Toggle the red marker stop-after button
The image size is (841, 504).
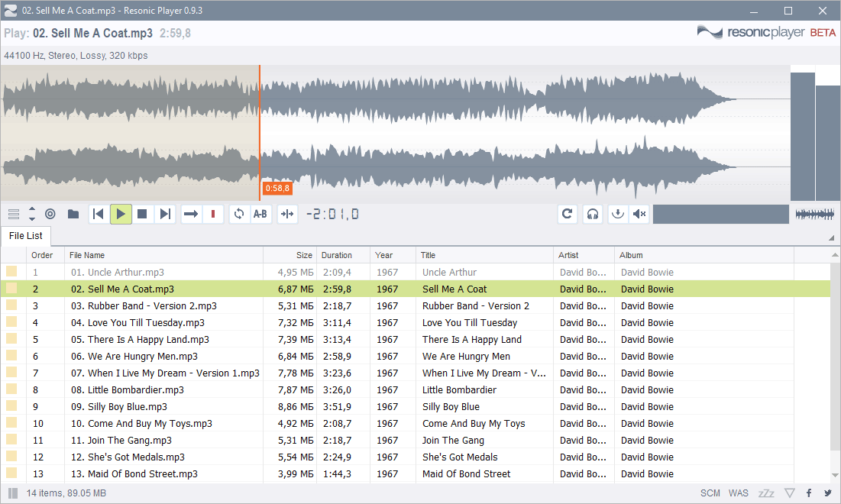[213, 214]
